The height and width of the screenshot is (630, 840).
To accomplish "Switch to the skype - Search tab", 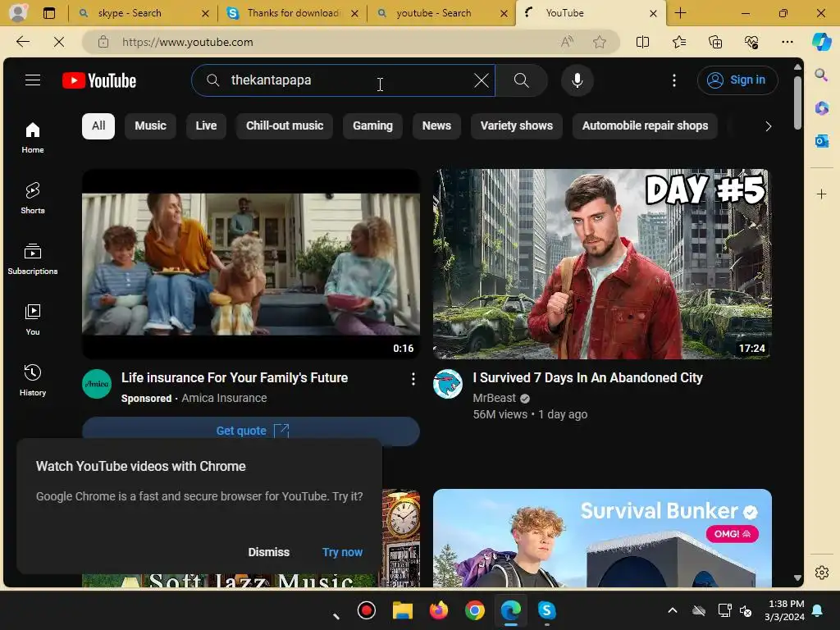I will [143, 13].
